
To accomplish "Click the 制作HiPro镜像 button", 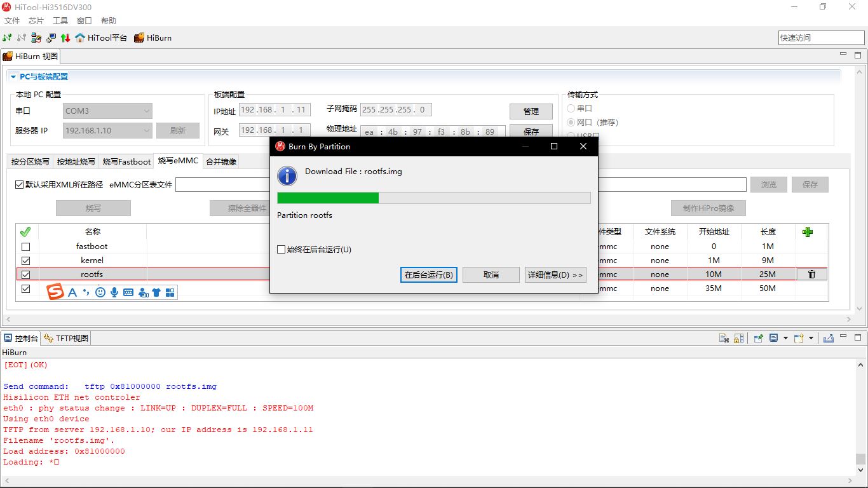I will tap(709, 208).
